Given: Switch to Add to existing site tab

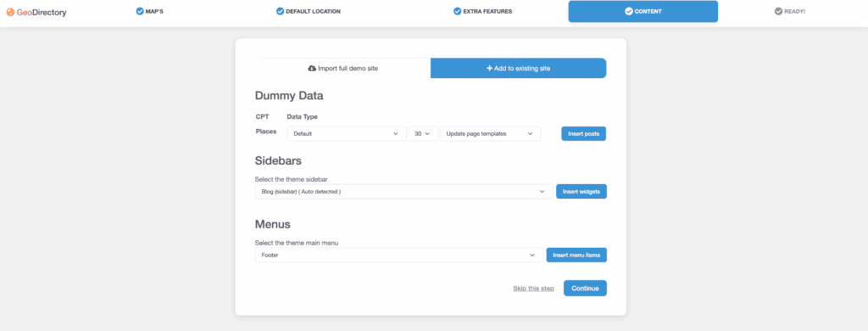Looking at the screenshot, I should tap(518, 68).
